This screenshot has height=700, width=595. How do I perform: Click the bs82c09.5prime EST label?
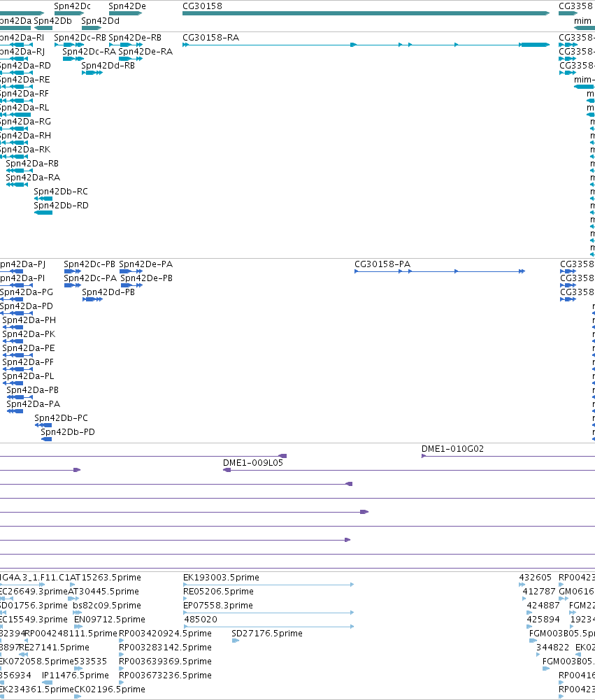coord(107,606)
